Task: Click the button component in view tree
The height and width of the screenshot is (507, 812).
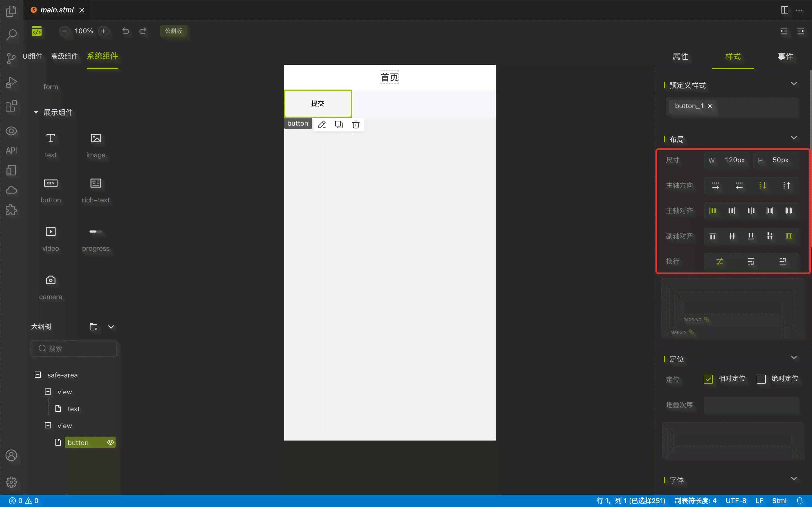Action: 78,442
